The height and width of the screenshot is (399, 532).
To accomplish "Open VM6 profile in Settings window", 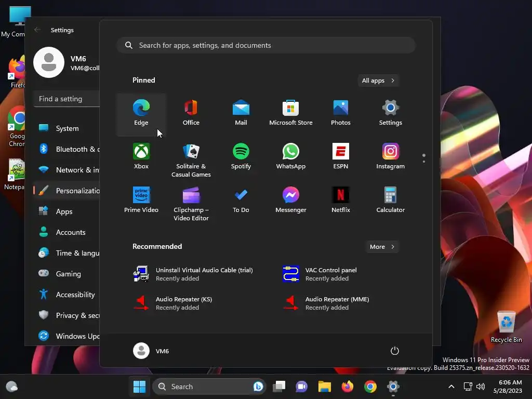I will [x=66, y=62].
